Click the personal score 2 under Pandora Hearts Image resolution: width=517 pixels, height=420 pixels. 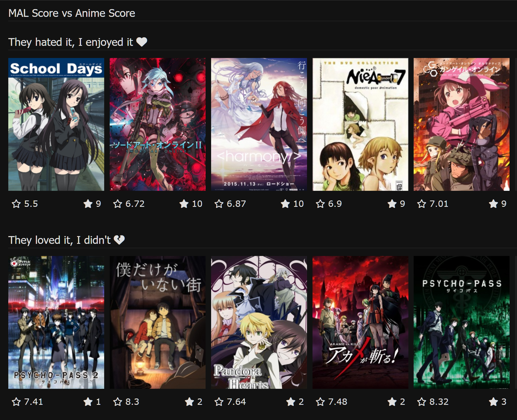(301, 402)
